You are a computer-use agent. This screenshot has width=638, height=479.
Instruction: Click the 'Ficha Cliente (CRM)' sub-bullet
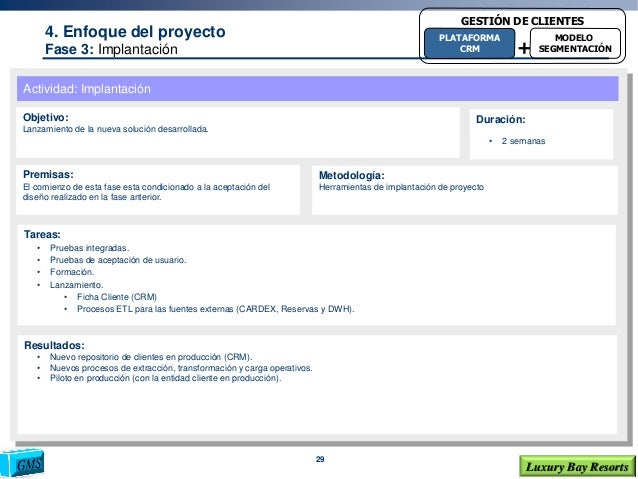point(117,297)
